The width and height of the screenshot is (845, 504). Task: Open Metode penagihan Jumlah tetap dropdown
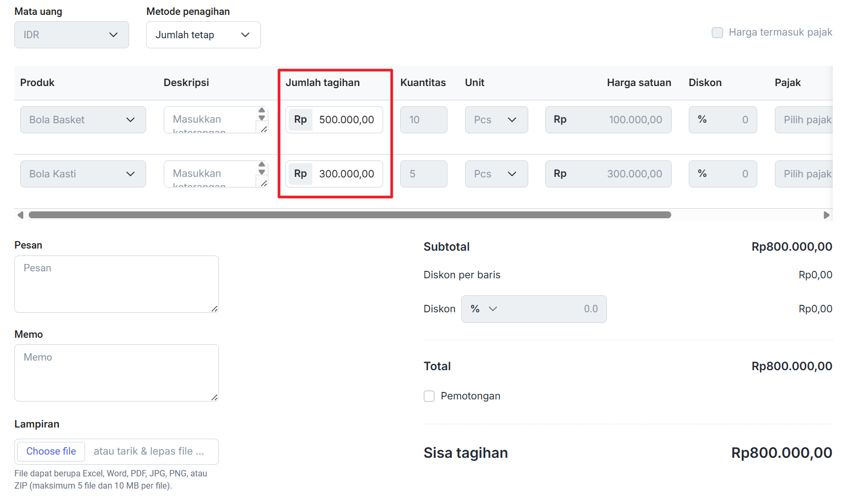(x=203, y=35)
